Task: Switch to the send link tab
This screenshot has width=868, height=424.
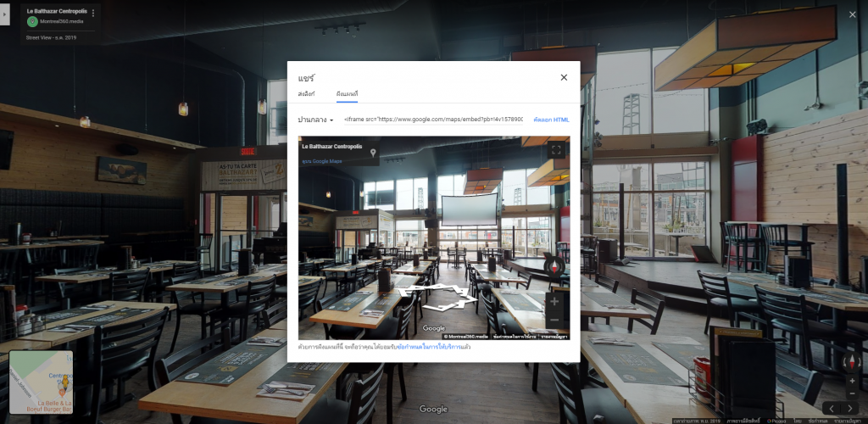Action: coord(306,94)
